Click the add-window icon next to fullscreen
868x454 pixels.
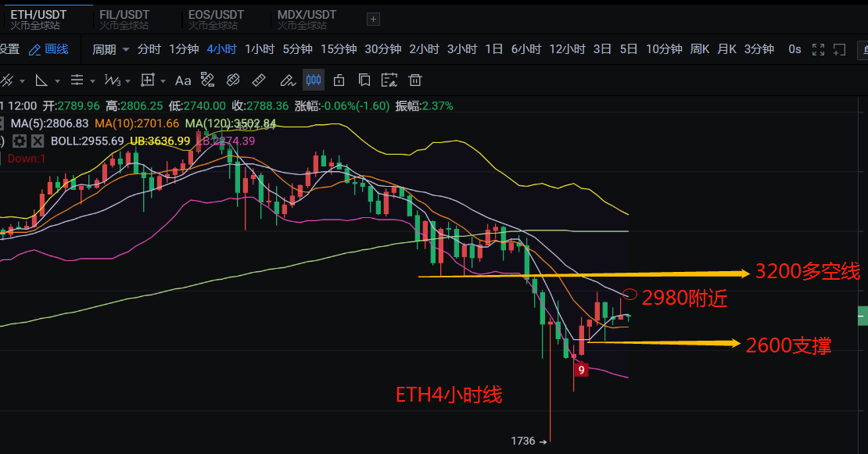[x=839, y=49]
